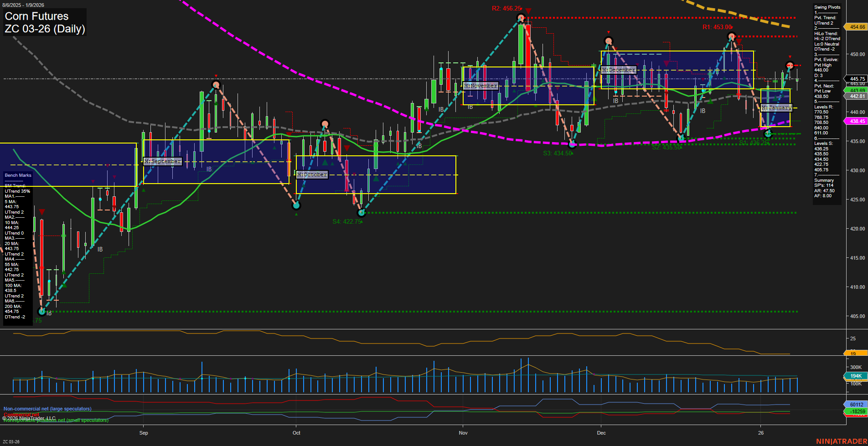Screen dimensions: 868x446
Task: Select the M:January zone label
Action: point(777,108)
